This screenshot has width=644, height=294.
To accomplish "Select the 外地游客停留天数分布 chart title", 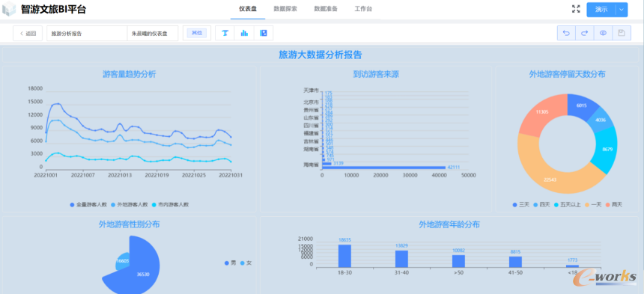I will coord(567,74).
